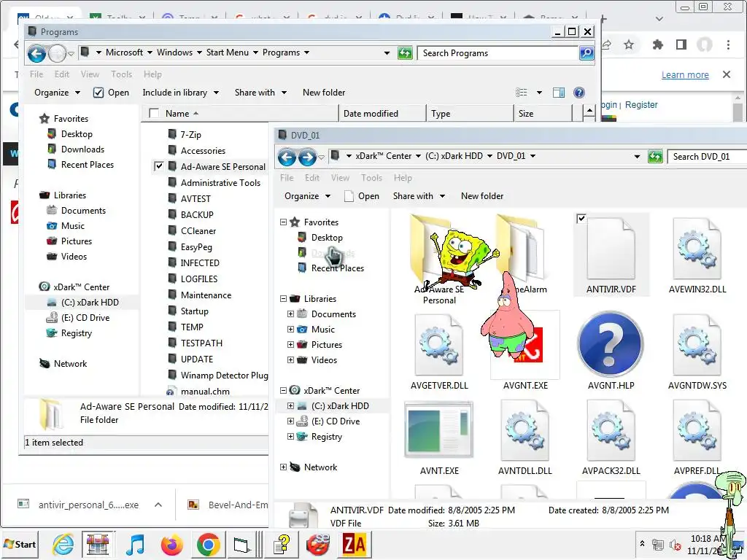Click scroll-up arrow in Programs file list

point(589,112)
